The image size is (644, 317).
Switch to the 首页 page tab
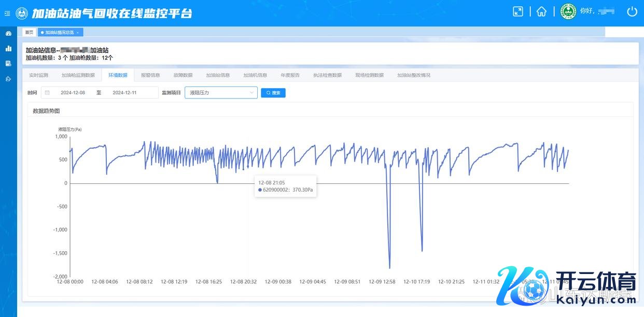pyautogui.click(x=29, y=33)
